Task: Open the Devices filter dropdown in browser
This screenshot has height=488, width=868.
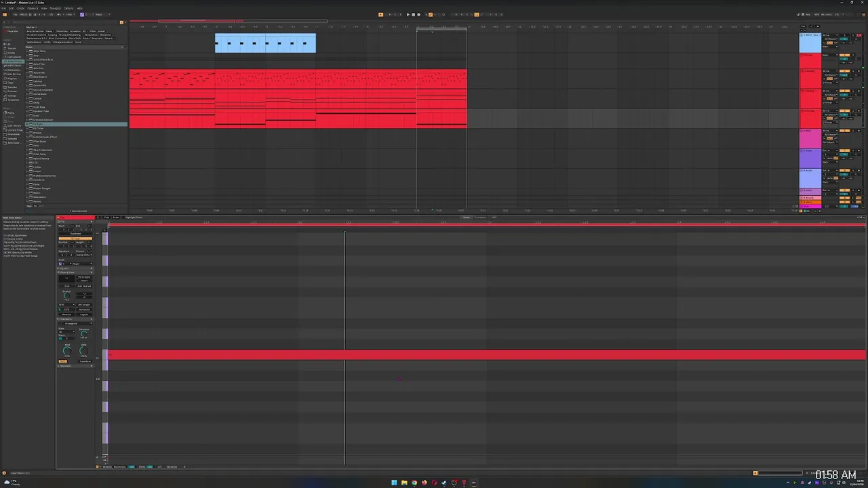Action: point(31,27)
